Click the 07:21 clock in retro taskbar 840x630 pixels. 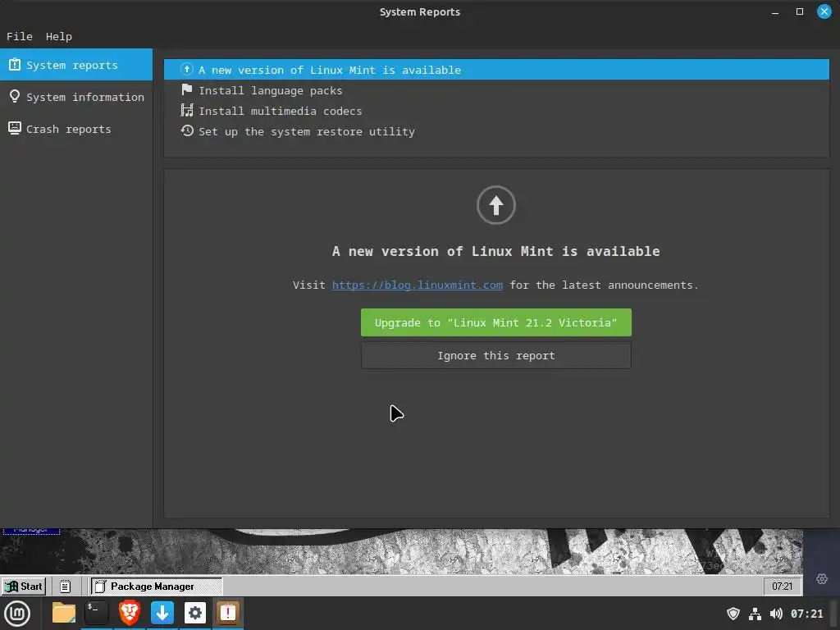pyautogui.click(x=782, y=586)
